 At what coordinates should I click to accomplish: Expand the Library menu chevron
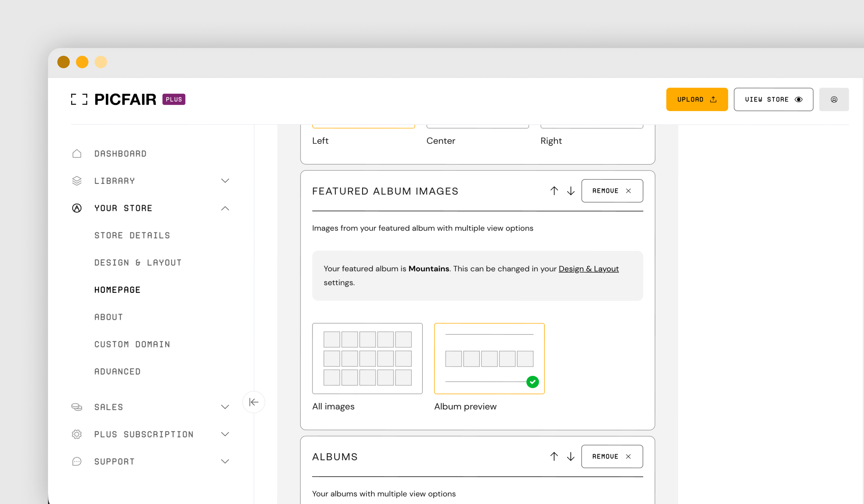pos(225,181)
